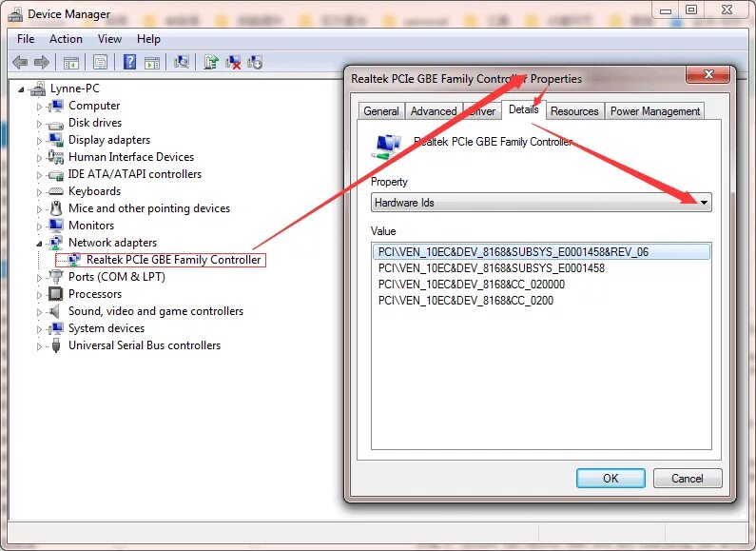The image size is (756, 551).
Task: Click the Mice and pointing devices icon
Action: click(56, 208)
